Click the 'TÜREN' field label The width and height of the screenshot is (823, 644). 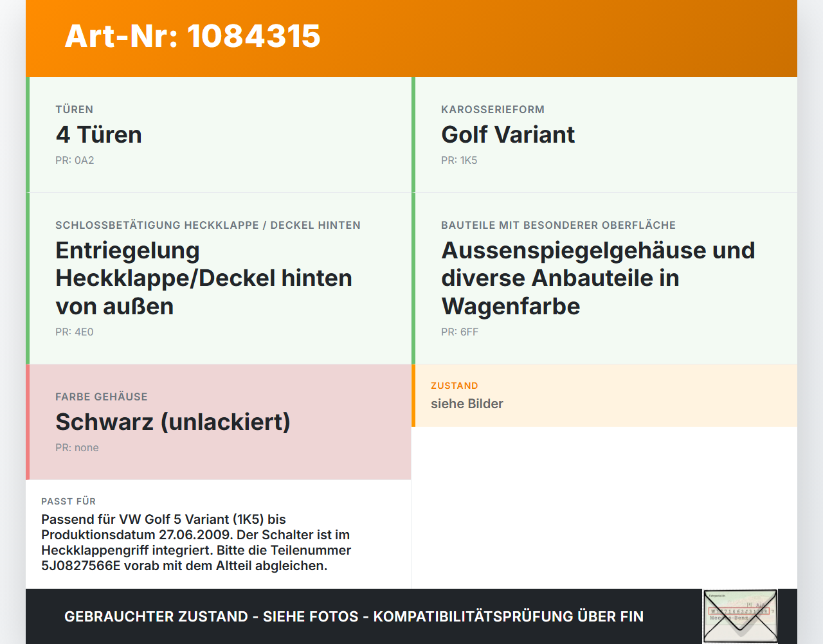75,109
